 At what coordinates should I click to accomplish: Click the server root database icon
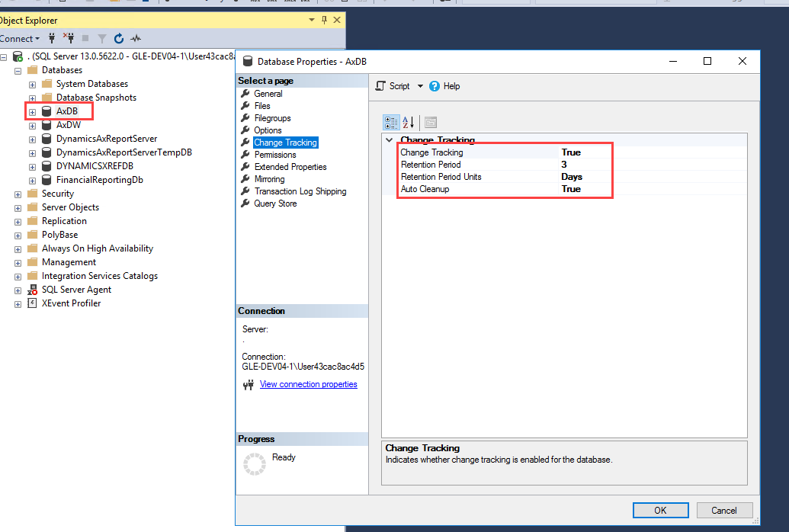(x=18, y=56)
